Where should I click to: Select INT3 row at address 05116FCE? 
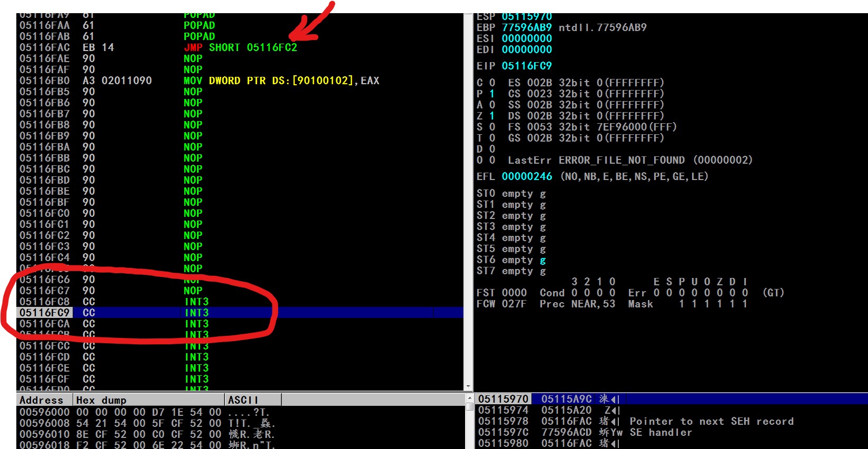click(240, 368)
